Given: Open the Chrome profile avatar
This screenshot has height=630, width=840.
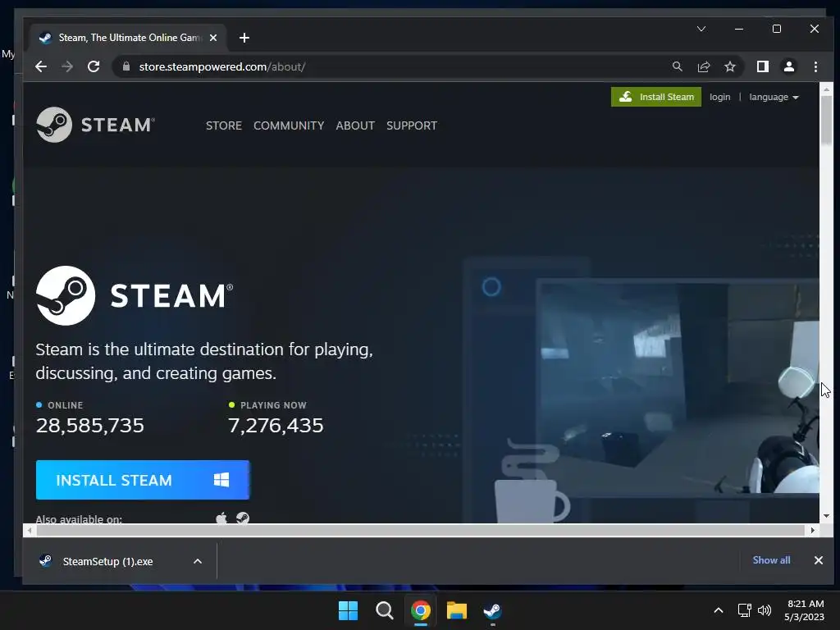Looking at the screenshot, I should coord(788,66).
